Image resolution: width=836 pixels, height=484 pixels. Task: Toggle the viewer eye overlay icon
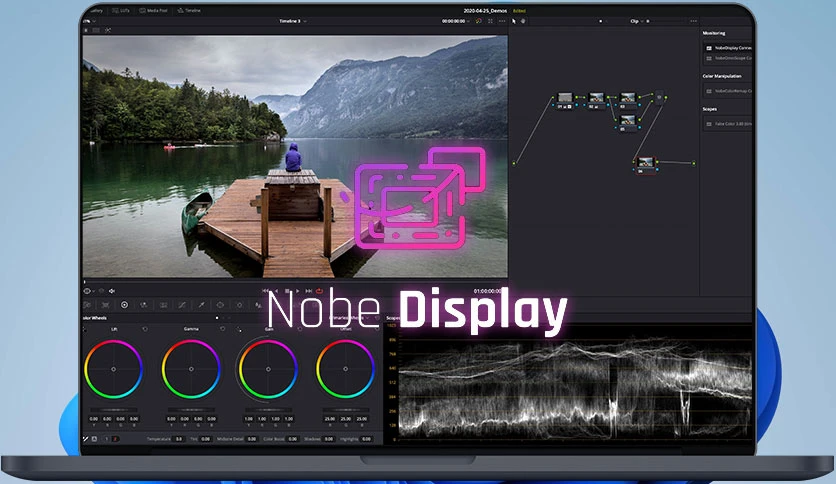87,291
